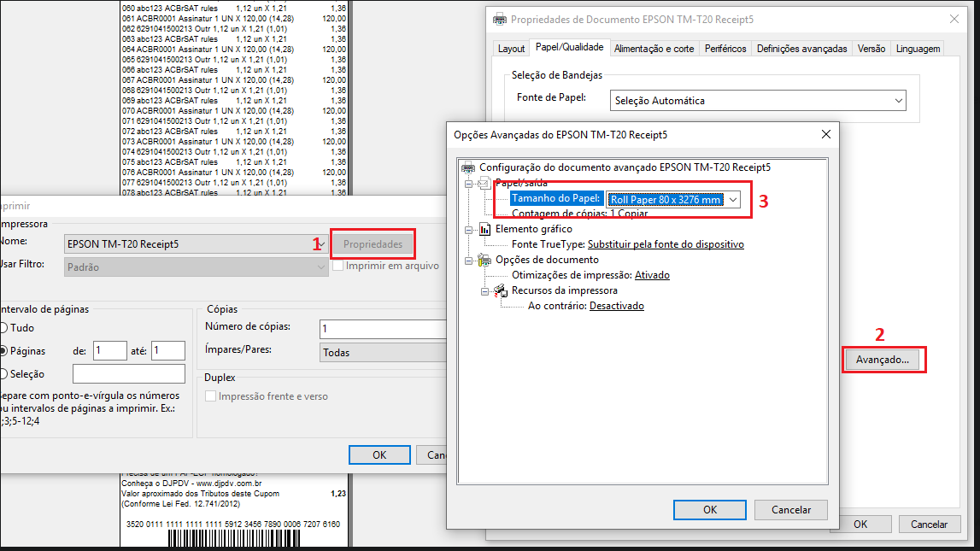Image resolution: width=980 pixels, height=551 pixels.
Task: Click the Elemento gráfico chart icon
Action: tap(485, 229)
